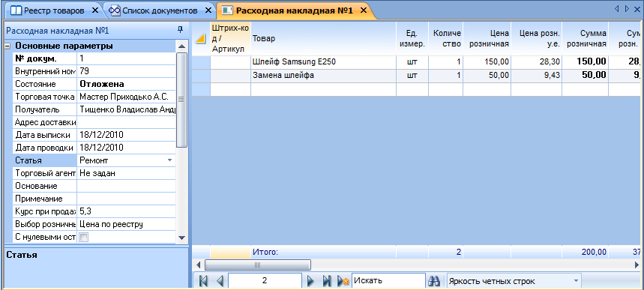Sort by the Количество column header
This screenshot has width=644, height=290.
coord(445,38)
